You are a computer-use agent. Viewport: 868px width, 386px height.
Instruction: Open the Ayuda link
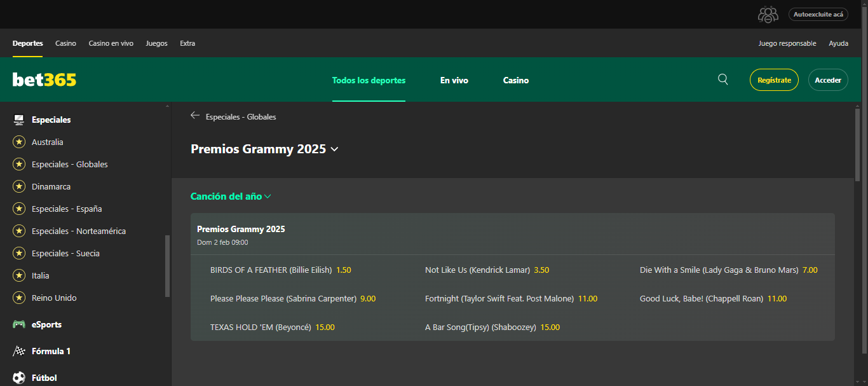point(838,43)
